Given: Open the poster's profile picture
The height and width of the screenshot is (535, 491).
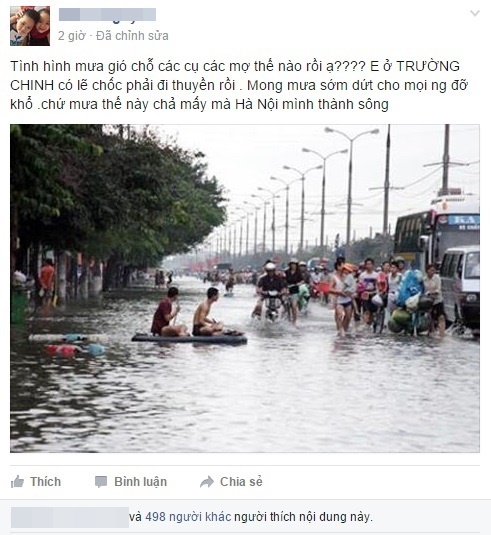Looking at the screenshot, I should [x=30, y=26].
